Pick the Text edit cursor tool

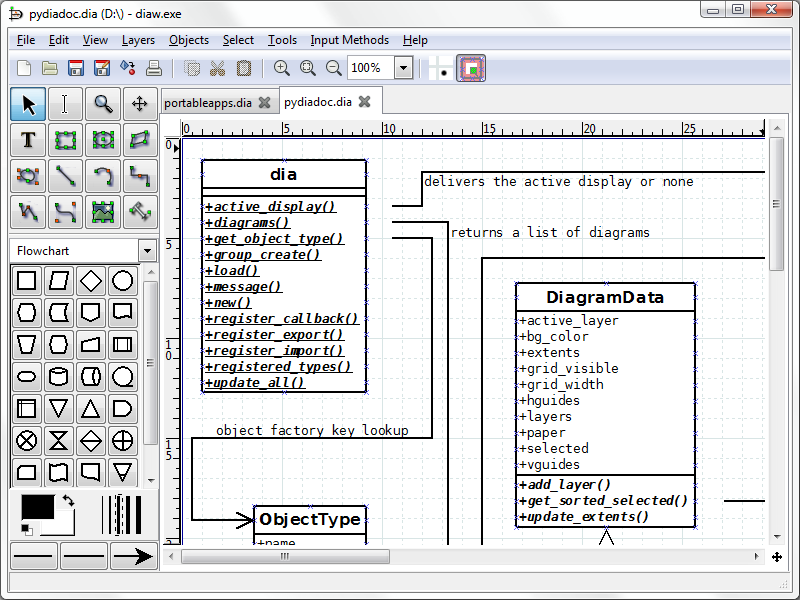[65, 103]
